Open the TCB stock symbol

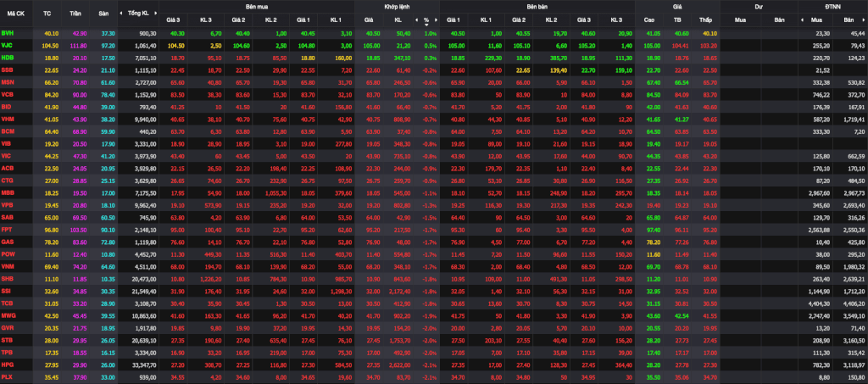(x=8, y=302)
